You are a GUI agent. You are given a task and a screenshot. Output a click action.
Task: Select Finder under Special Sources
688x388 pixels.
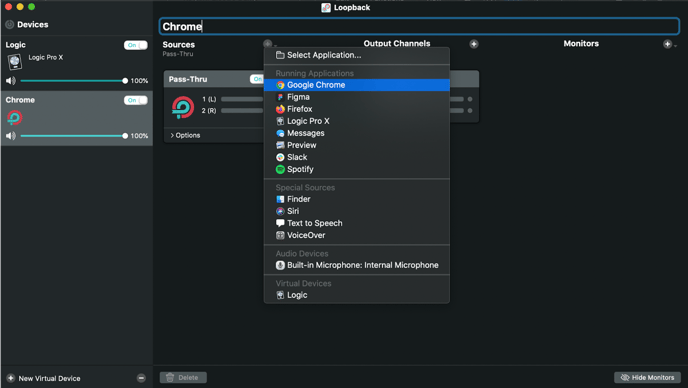357,199
